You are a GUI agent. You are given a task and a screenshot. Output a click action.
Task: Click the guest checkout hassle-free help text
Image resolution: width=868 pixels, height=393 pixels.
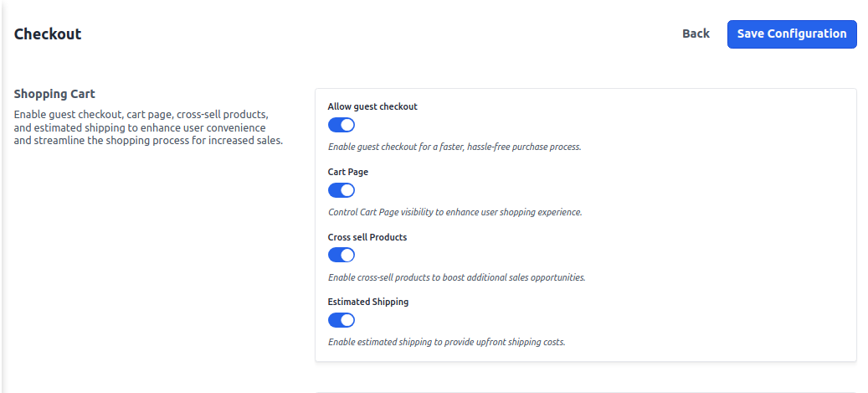coord(454,147)
